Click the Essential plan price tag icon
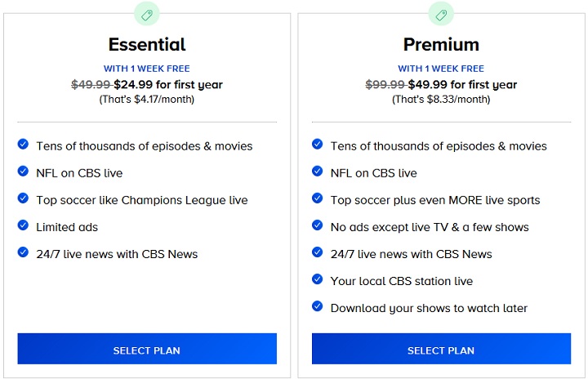The image size is (588, 379). [147, 14]
